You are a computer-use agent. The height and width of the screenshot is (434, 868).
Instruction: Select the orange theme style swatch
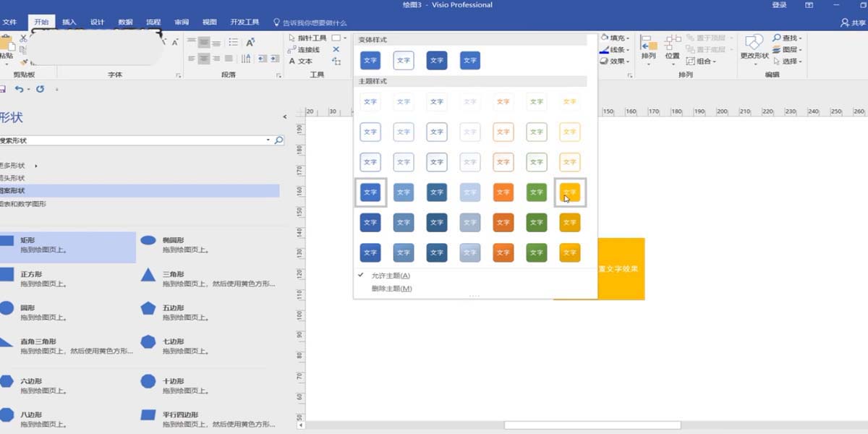[503, 192]
